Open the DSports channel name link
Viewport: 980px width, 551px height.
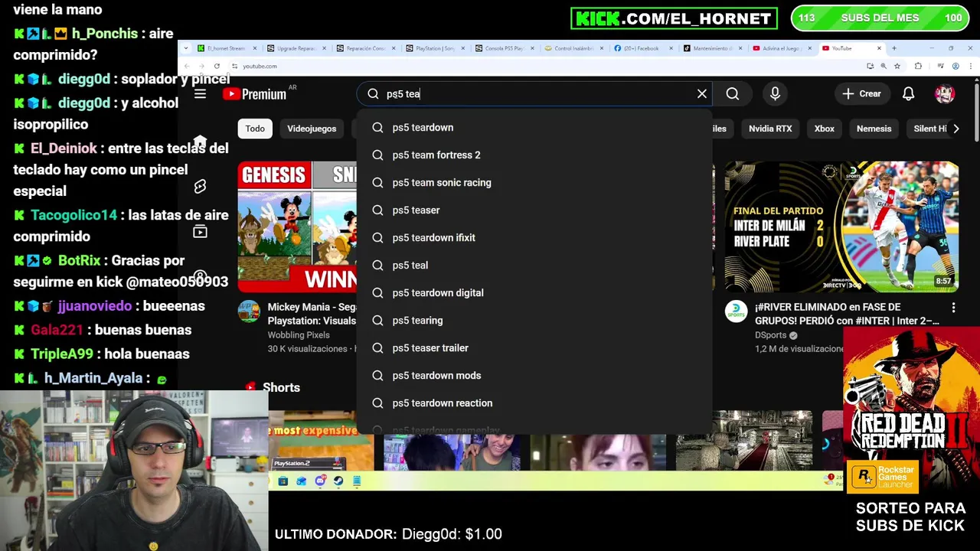pos(772,335)
